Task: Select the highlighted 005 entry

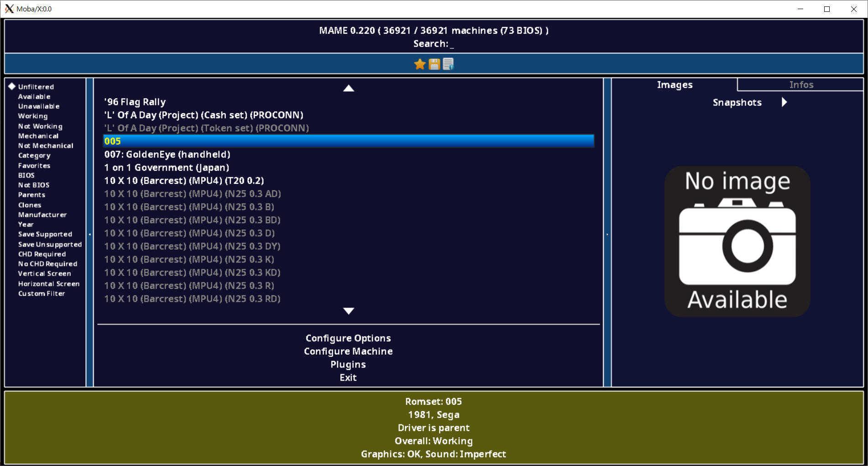Action: [x=349, y=141]
